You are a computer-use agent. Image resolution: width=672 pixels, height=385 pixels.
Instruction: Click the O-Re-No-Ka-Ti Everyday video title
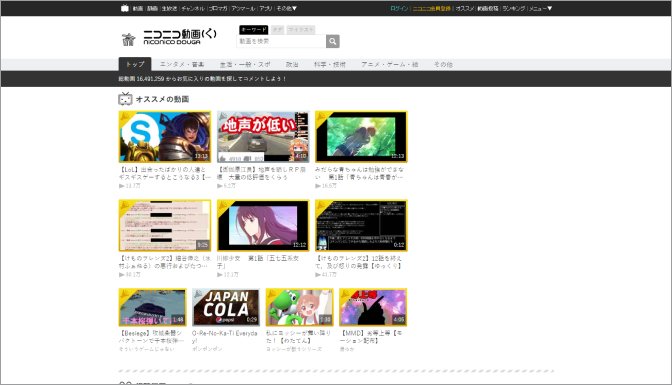click(x=225, y=337)
